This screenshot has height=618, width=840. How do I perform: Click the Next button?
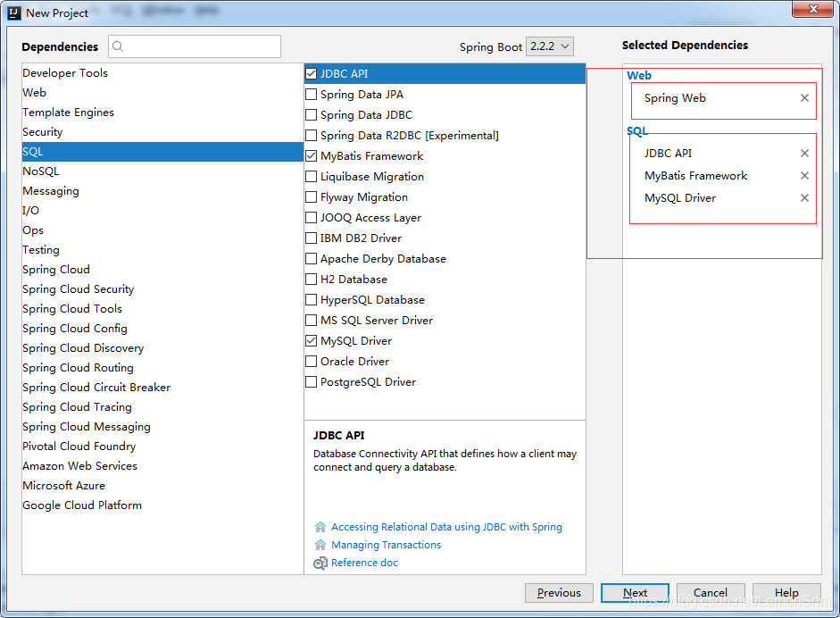[635, 593]
